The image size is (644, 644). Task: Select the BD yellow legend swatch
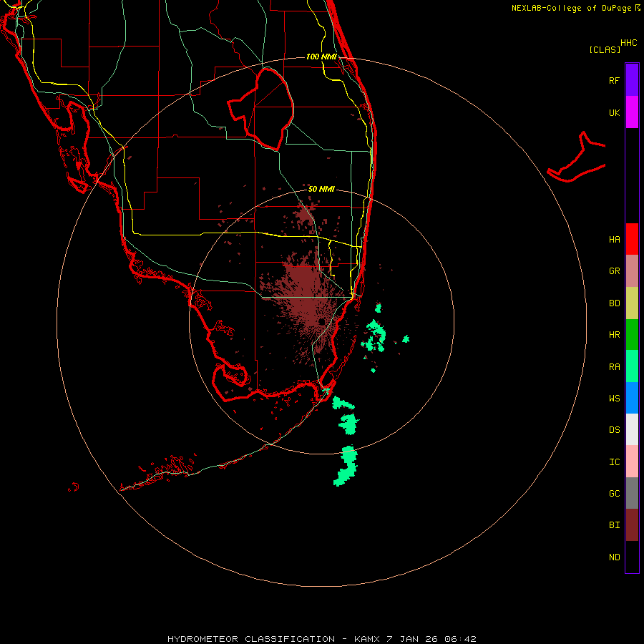point(632,303)
